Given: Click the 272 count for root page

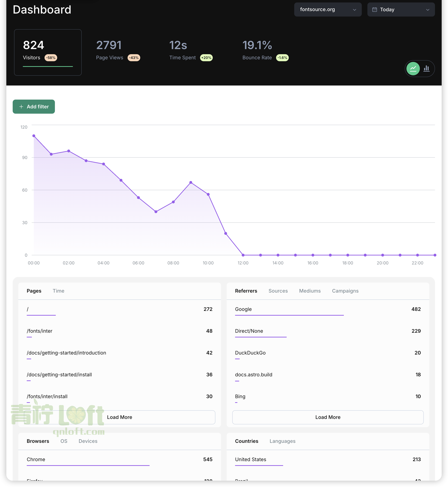Looking at the screenshot, I should pos(208,309).
